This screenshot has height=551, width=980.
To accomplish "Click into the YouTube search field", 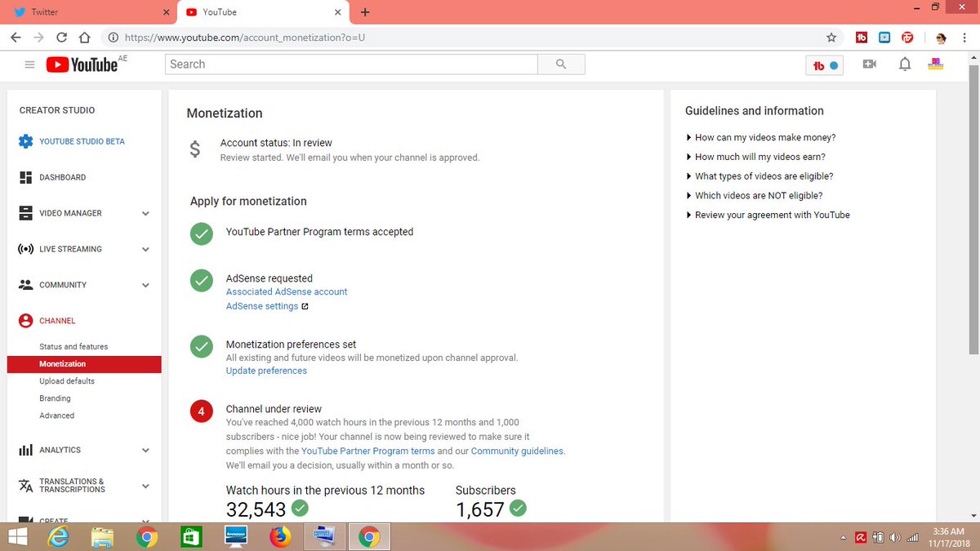I will (x=351, y=64).
